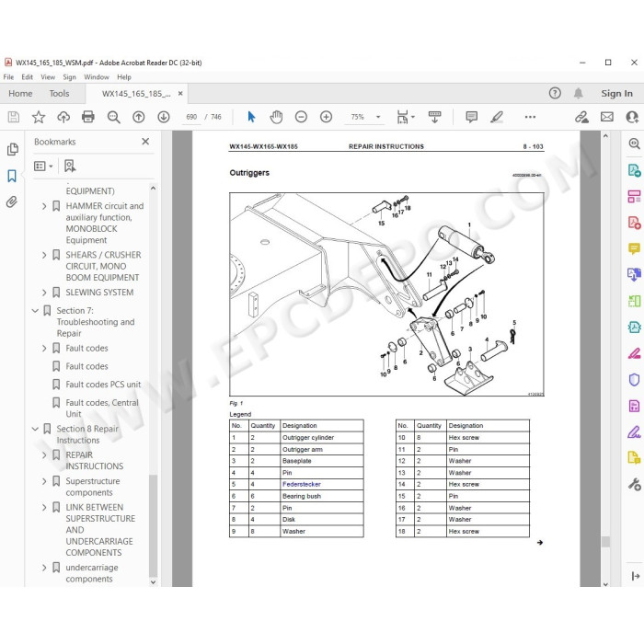Select the arrow selection tool
The width and height of the screenshot is (644, 644).
click(251, 117)
